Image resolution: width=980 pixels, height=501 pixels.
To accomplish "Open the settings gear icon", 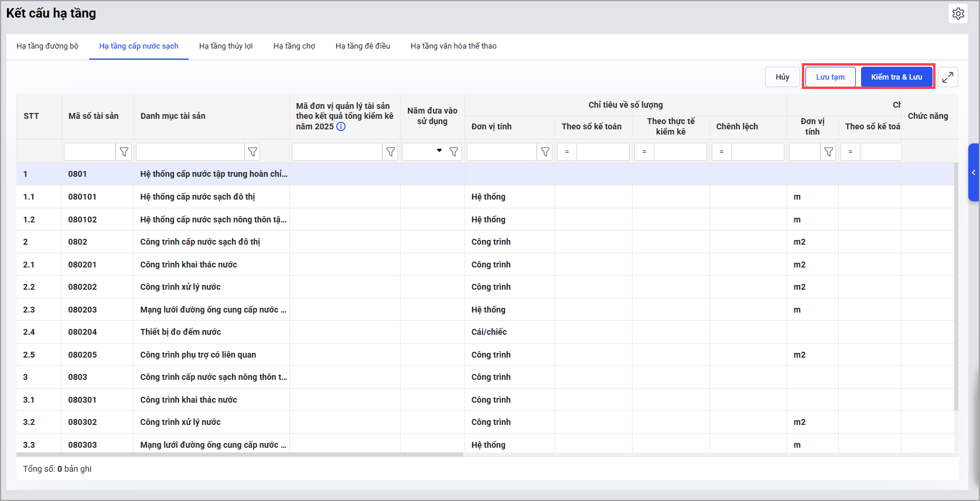I will [958, 13].
